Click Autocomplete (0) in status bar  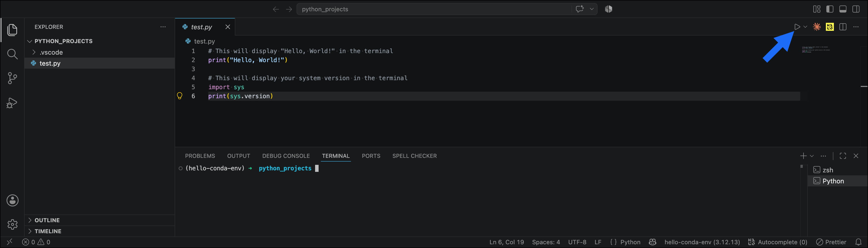click(778, 242)
